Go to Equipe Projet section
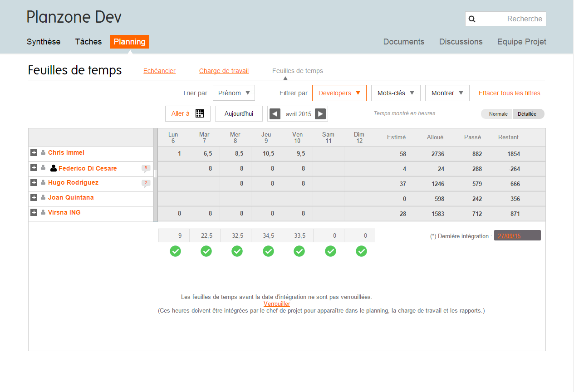Screen dimensions: 574x392 coord(522,42)
